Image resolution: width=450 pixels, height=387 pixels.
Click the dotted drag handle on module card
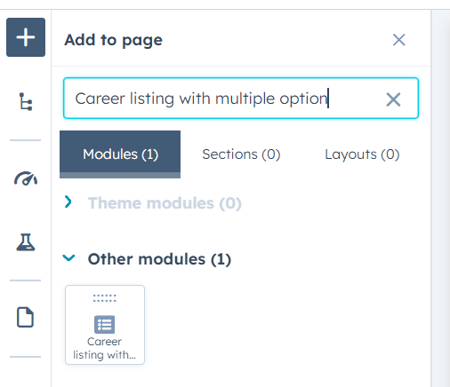pyautogui.click(x=105, y=298)
